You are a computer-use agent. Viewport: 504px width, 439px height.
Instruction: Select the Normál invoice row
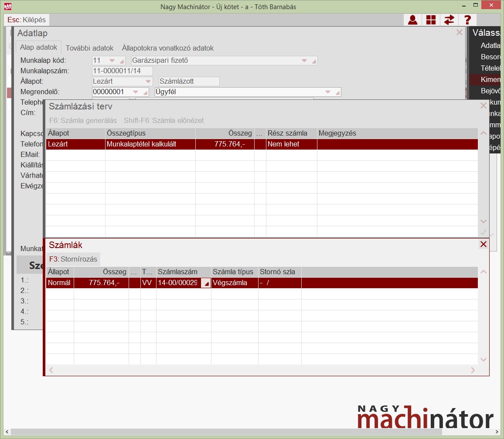coord(59,283)
